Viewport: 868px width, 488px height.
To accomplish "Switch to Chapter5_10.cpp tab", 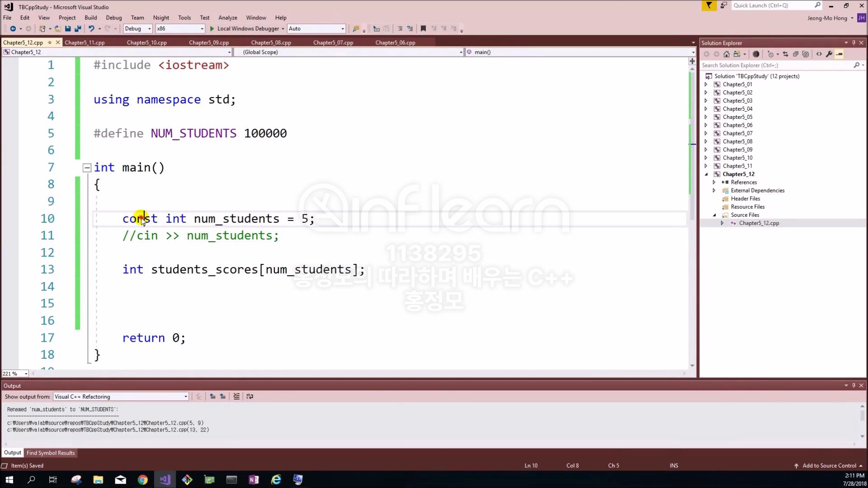I will coord(146,42).
